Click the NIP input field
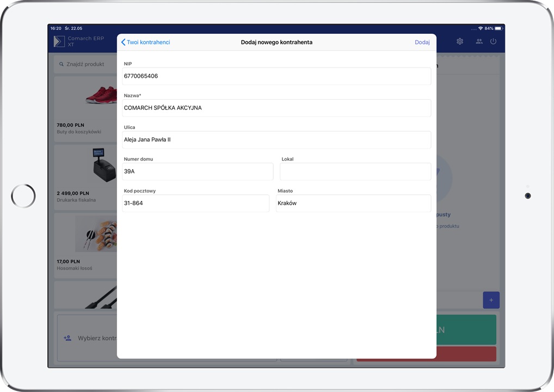 point(276,76)
